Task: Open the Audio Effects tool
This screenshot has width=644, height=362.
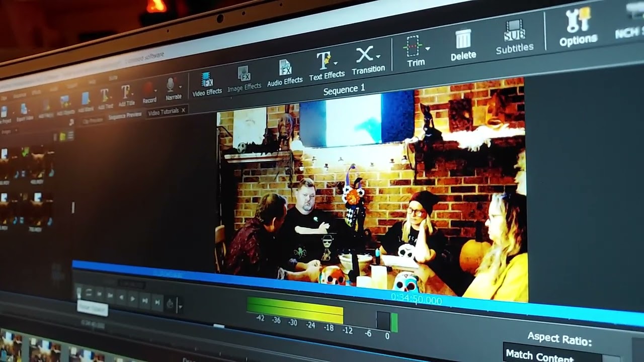Action: [x=285, y=72]
